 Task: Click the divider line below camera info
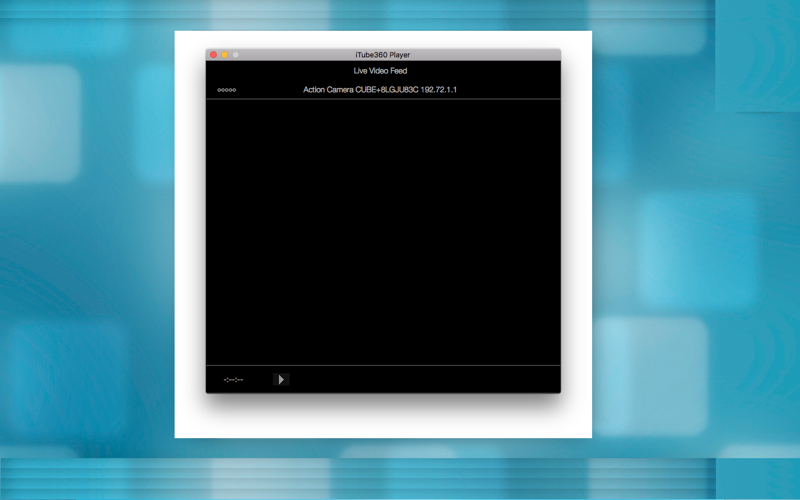pyautogui.click(x=383, y=99)
